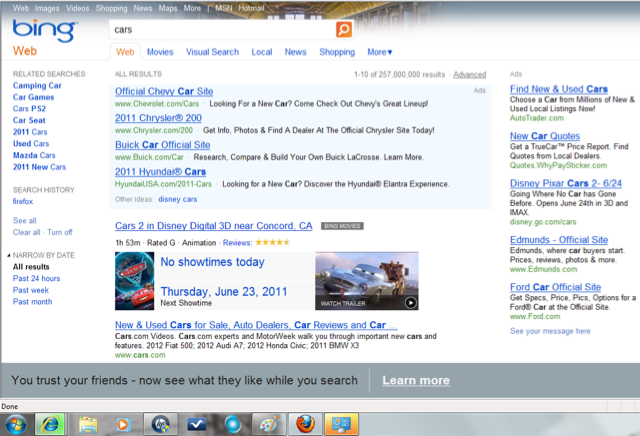
Task: Play the Cars 2 trailer
Action: point(411,303)
